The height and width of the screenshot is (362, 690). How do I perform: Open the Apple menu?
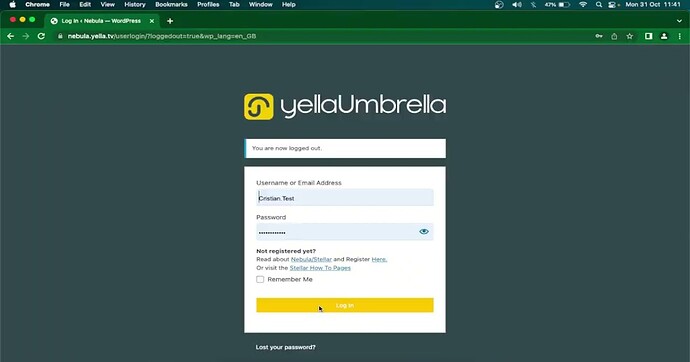click(12, 4)
